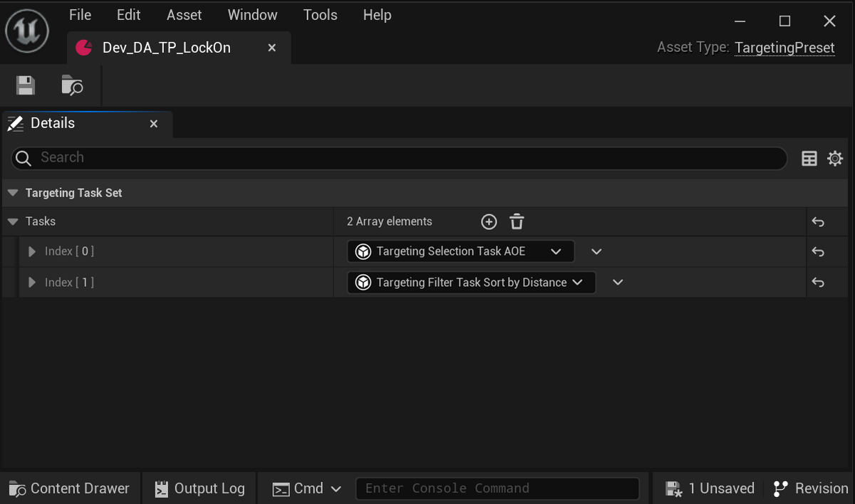
Task: Close the Details panel tab
Action: 153,124
